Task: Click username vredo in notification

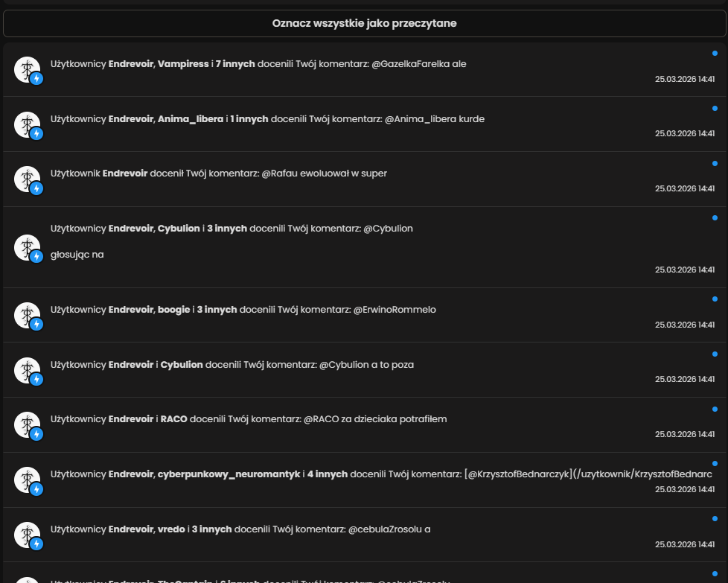Action: pos(172,529)
